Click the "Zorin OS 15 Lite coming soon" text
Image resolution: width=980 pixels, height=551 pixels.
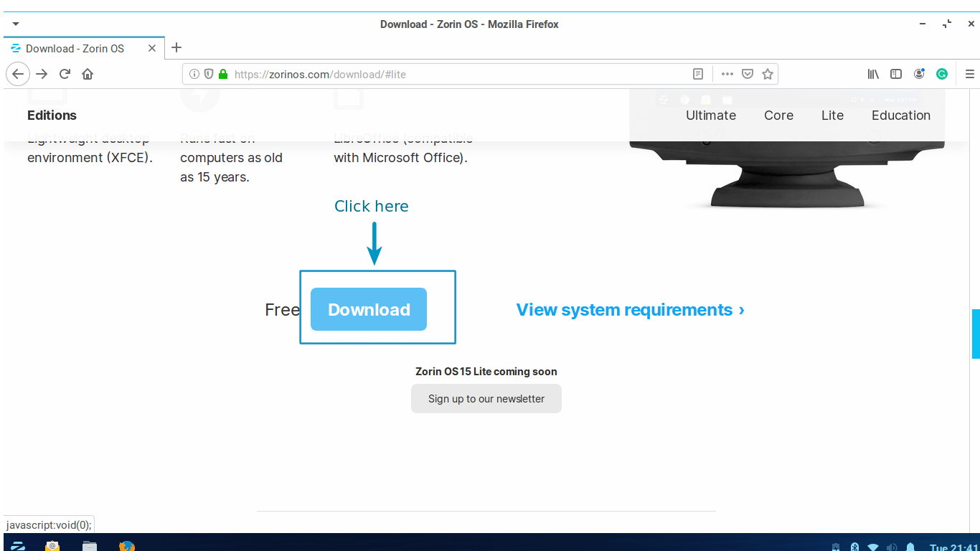[x=486, y=372]
